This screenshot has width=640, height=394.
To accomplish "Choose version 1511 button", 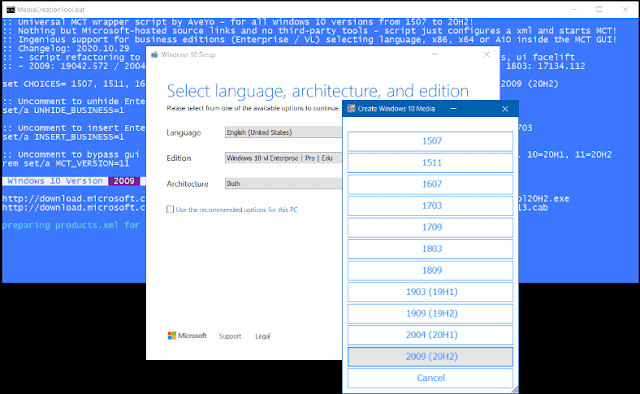I will [x=430, y=163].
